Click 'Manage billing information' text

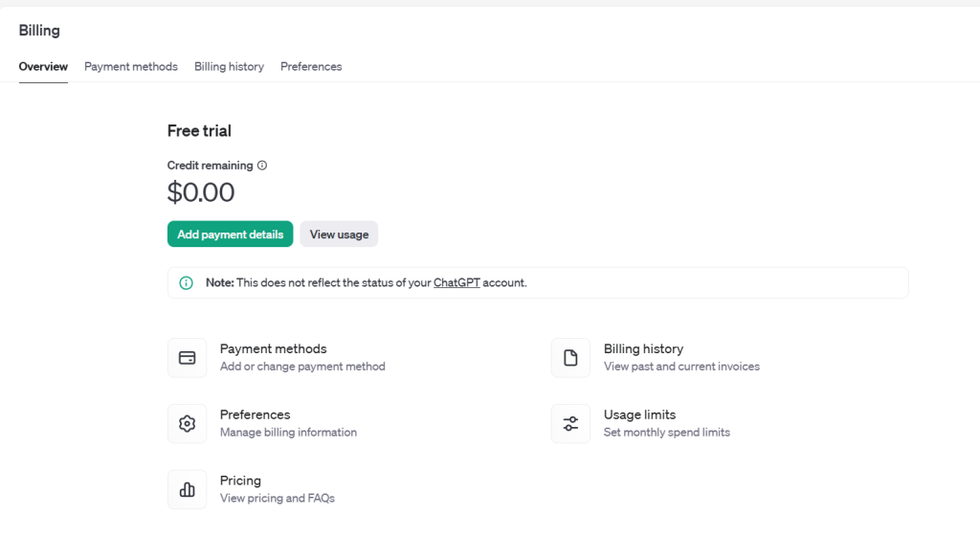pyautogui.click(x=288, y=432)
